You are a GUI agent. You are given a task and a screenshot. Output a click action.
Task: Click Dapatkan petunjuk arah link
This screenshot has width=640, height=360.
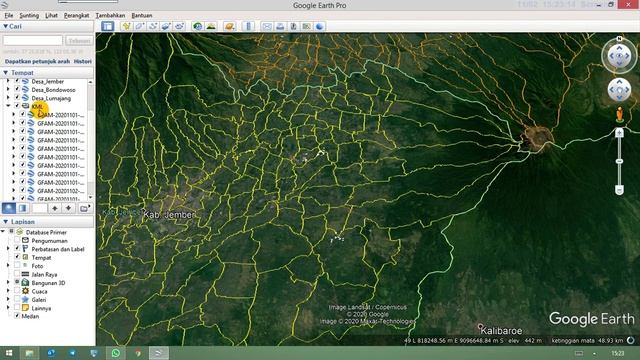click(37, 61)
